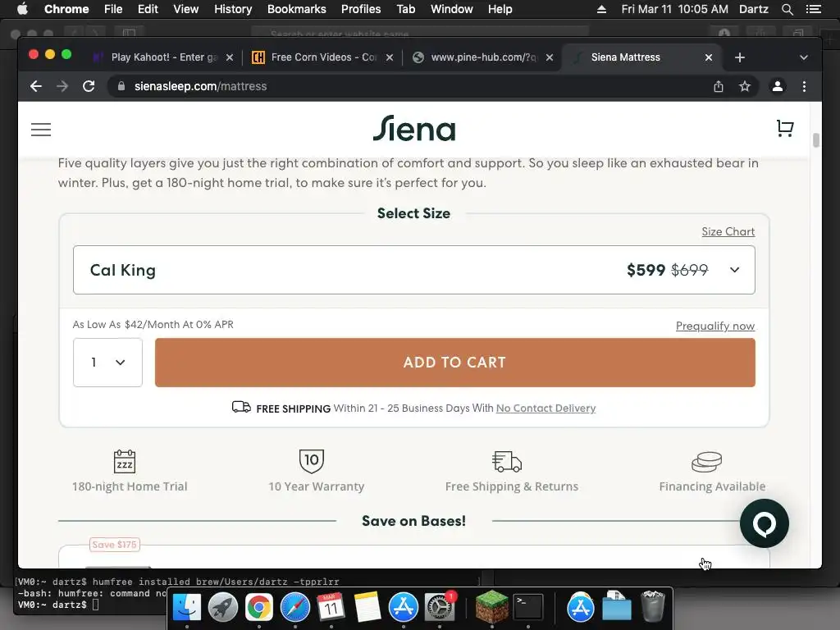Launch Minecraft from the dock
Screen dimensions: 840x630
click(492, 607)
